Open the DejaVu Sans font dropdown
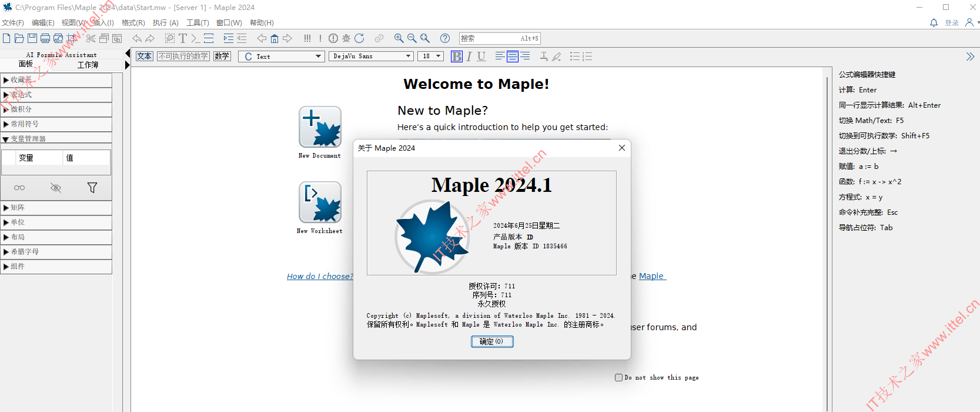 pyautogui.click(x=371, y=57)
